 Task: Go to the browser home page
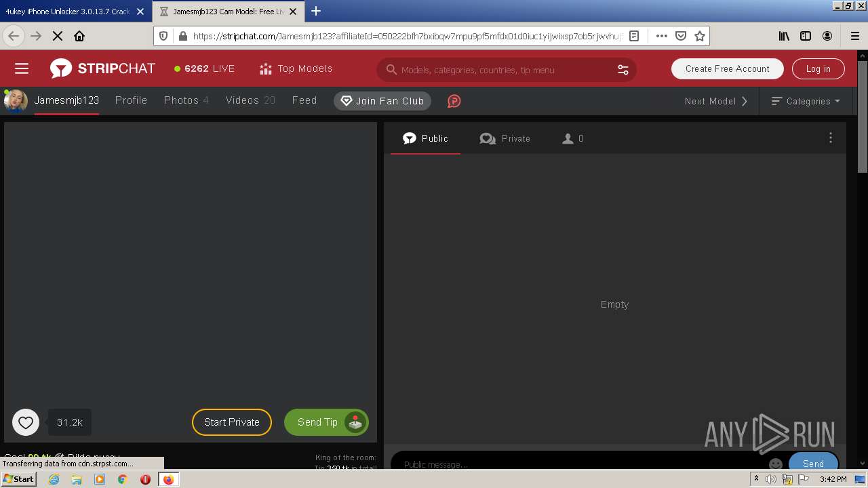79,36
